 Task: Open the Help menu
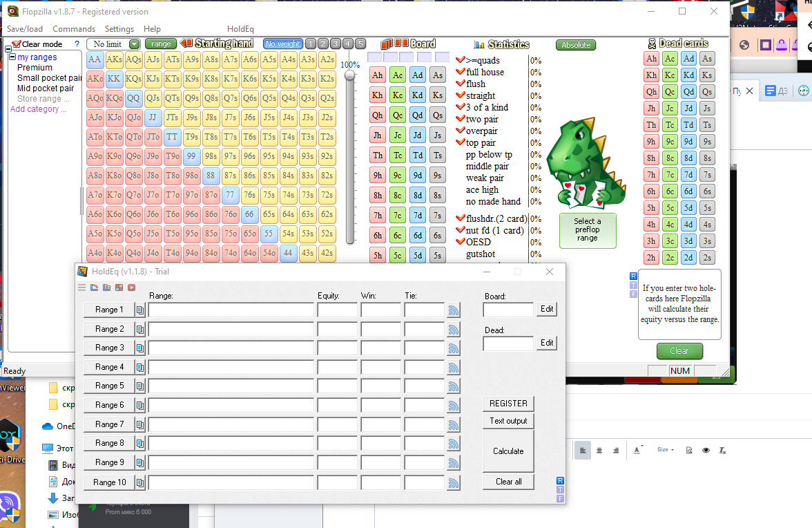pyautogui.click(x=152, y=29)
